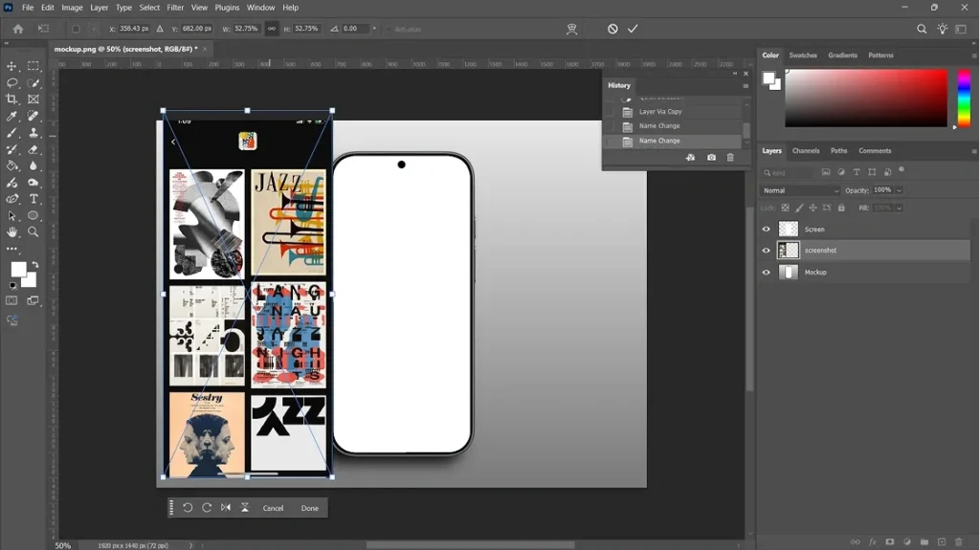The width and height of the screenshot is (980, 550).
Task: Open the Fill dropdown arrow
Action: [899, 209]
